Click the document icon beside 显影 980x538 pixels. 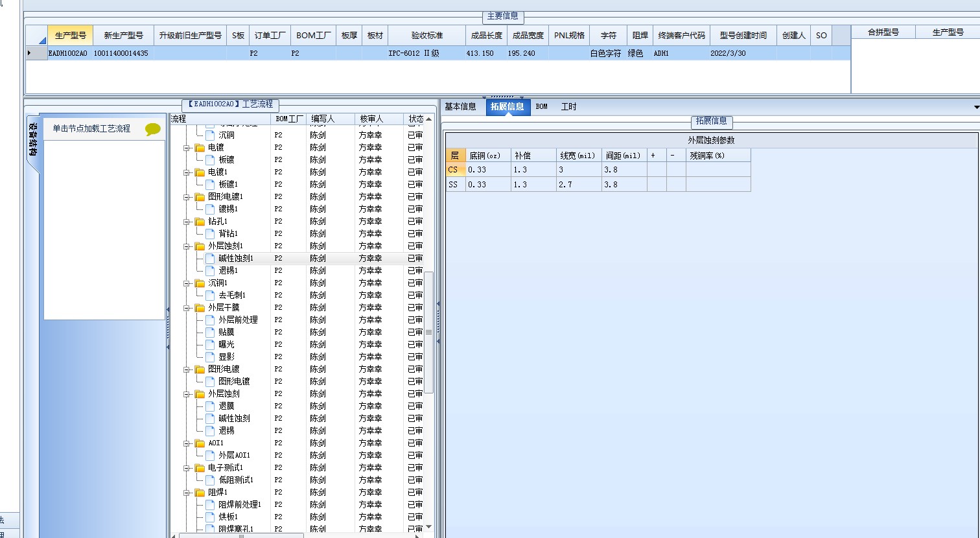click(210, 357)
